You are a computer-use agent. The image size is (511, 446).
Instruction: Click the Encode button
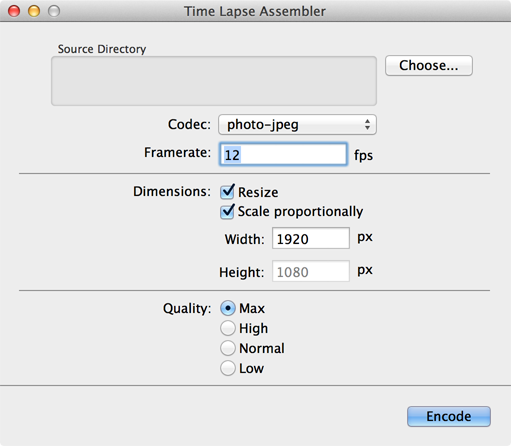click(x=449, y=416)
